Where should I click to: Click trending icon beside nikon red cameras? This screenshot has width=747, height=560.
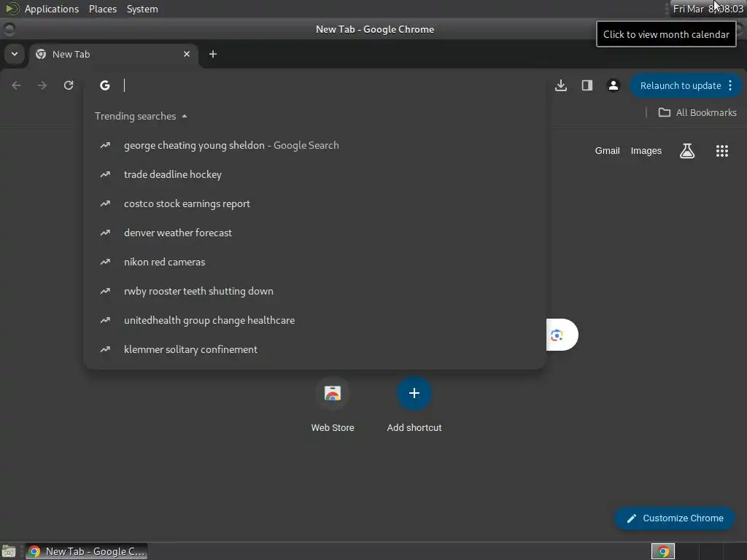105,262
